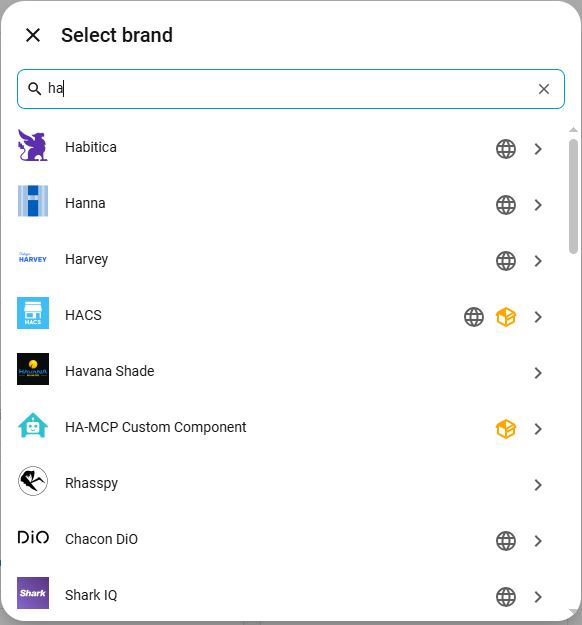
Task: Click the Shark IQ purple logo
Action: (x=33, y=593)
